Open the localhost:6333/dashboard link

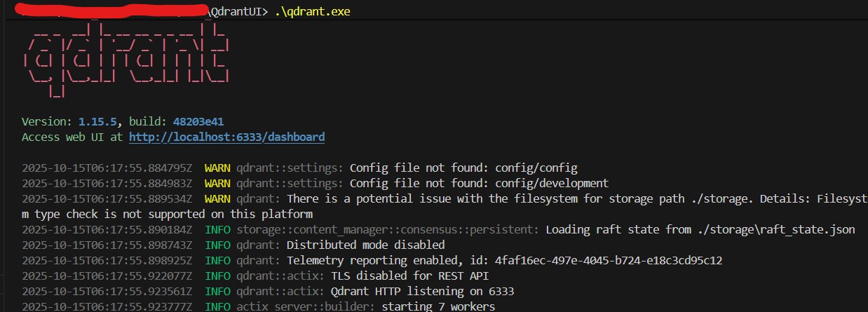point(226,137)
